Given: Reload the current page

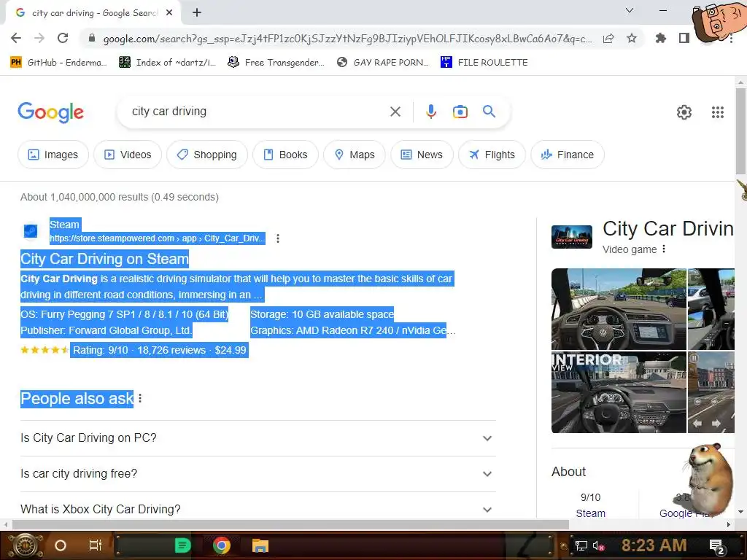Looking at the screenshot, I should point(63,38).
